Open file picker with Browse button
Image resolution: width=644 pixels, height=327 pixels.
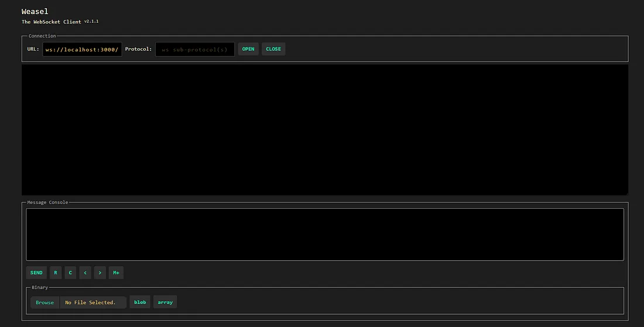click(44, 302)
